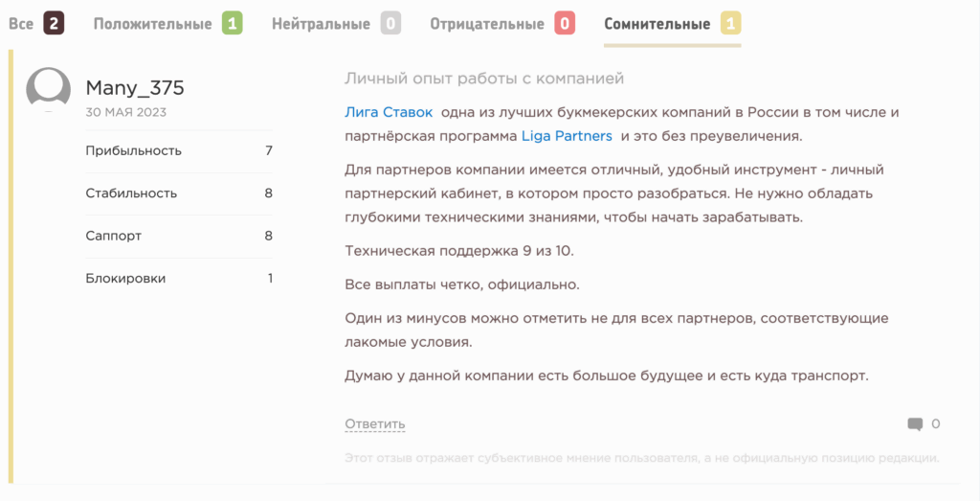Click the review title Личный опыт работы с компанией

point(483,79)
